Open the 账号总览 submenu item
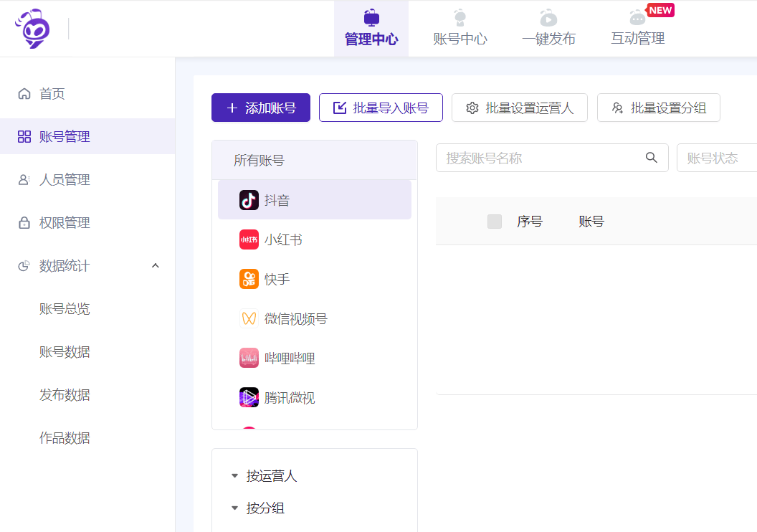Viewport: 757px width, 532px height. tap(65, 308)
